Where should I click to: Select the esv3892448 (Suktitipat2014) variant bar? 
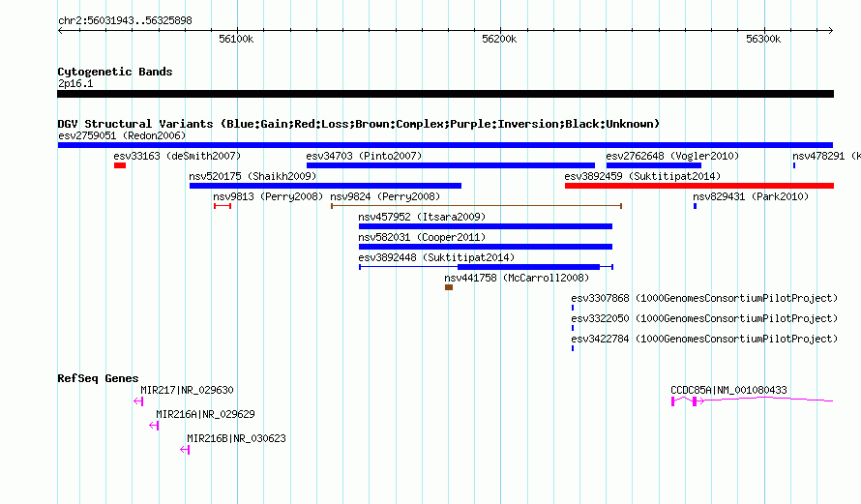click(486, 267)
